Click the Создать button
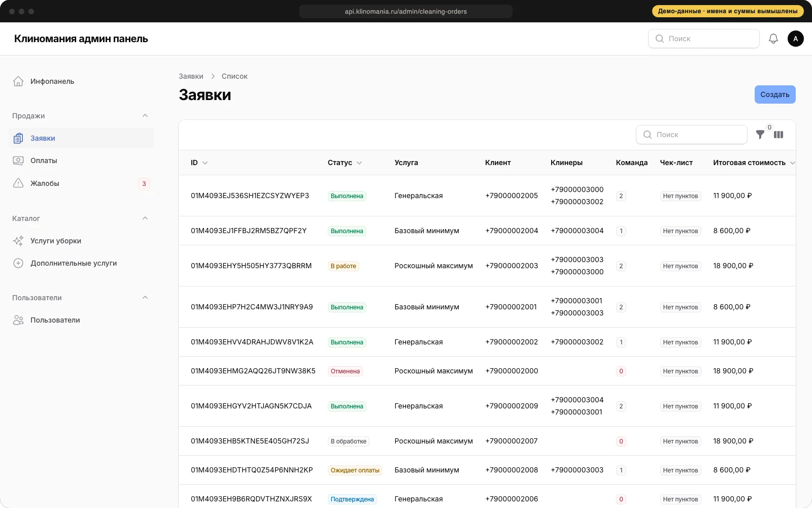The width and height of the screenshot is (812, 508). click(x=775, y=94)
